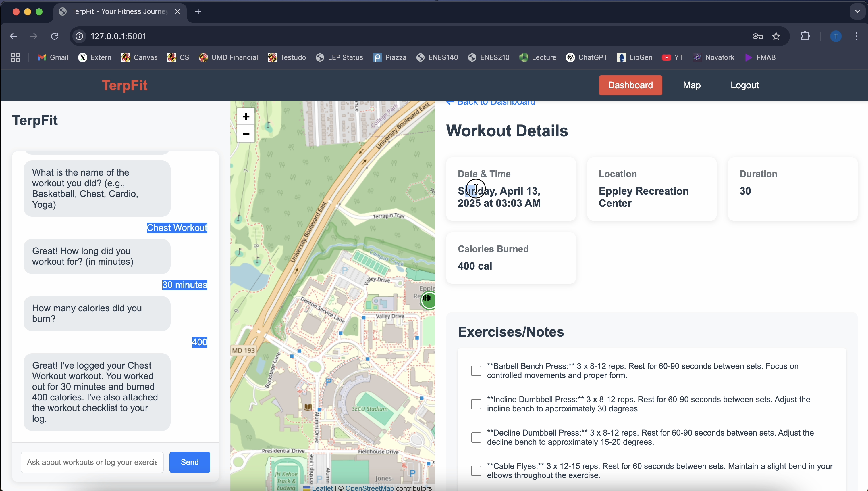Open the Chrome profile T avatar
Image resolution: width=868 pixels, height=491 pixels.
click(835, 36)
